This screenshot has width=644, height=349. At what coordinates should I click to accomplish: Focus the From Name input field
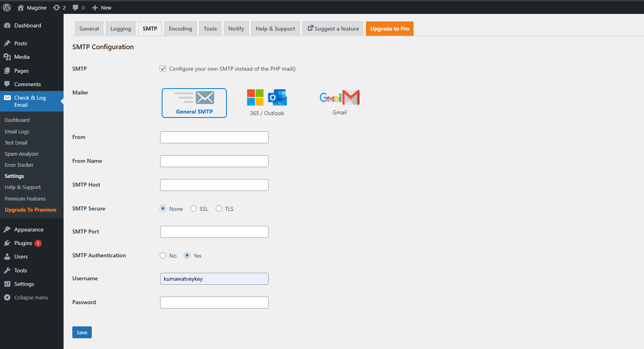(214, 161)
